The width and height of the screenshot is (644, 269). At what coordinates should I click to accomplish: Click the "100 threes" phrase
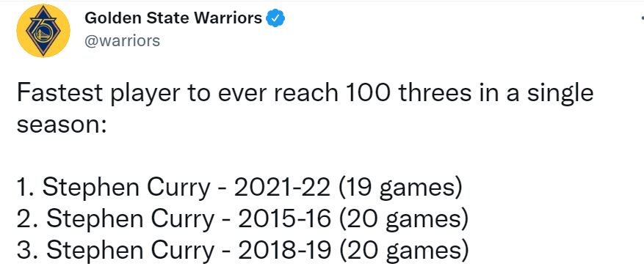(x=410, y=92)
